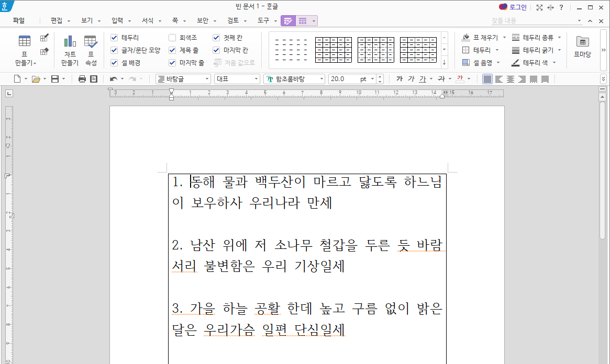The width and height of the screenshot is (610, 364).
Task: Open 표 속성 table properties
Action: click(x=91, y=50)
